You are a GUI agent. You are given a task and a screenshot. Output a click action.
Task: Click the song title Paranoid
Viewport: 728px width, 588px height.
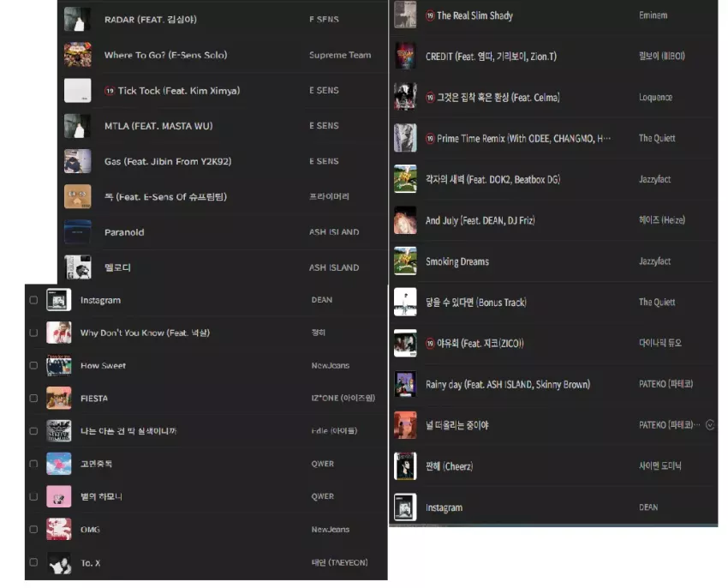tap(124, 232)
